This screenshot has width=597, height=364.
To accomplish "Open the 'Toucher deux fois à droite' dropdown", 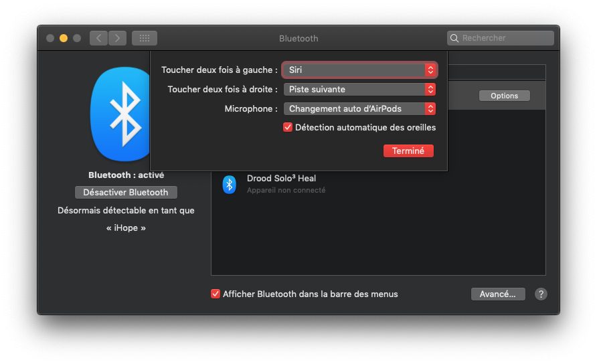I will pyautogui.click(x=359, y=90).
